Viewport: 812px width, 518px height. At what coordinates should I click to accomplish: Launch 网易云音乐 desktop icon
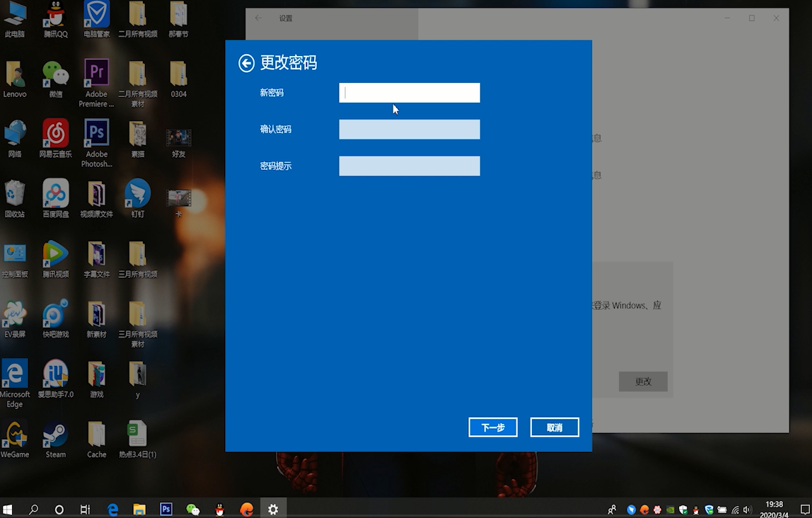pyautogui.click(x=56, y=131)
